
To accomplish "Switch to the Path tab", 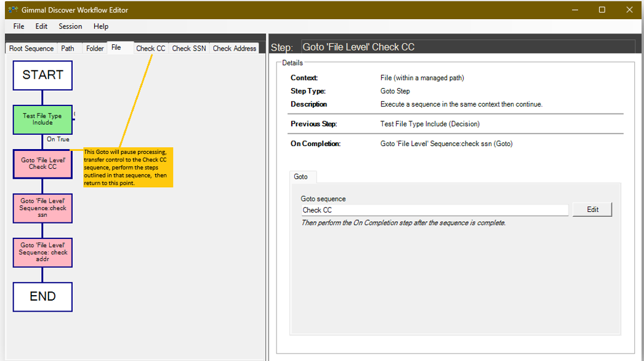I will click(68, 49).
